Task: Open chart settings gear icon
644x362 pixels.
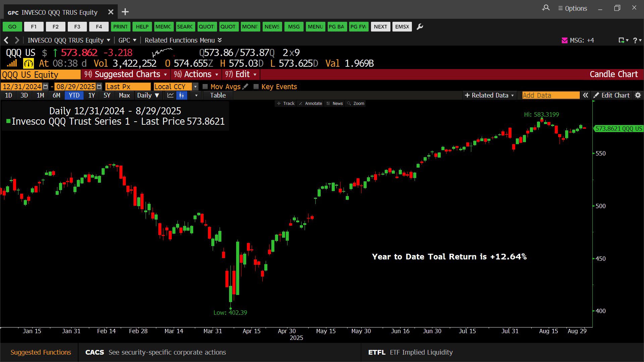Action: [x=638, y=96]
